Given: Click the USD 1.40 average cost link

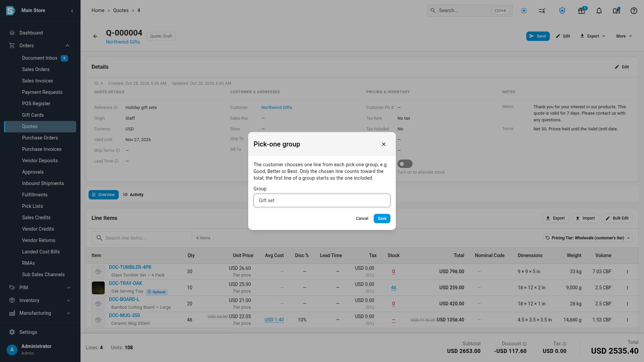Looking at the screenshot, I should click(x=274, y=320).
